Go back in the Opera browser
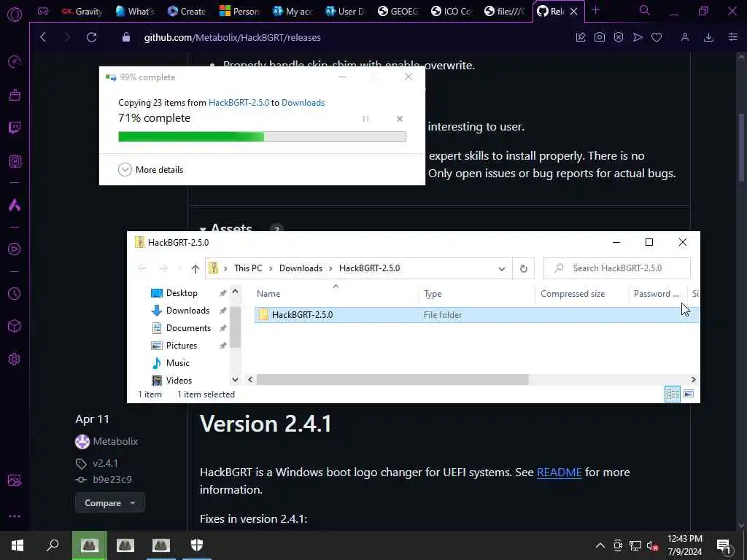Screen dimensions: 747x560 pos(43,37)
